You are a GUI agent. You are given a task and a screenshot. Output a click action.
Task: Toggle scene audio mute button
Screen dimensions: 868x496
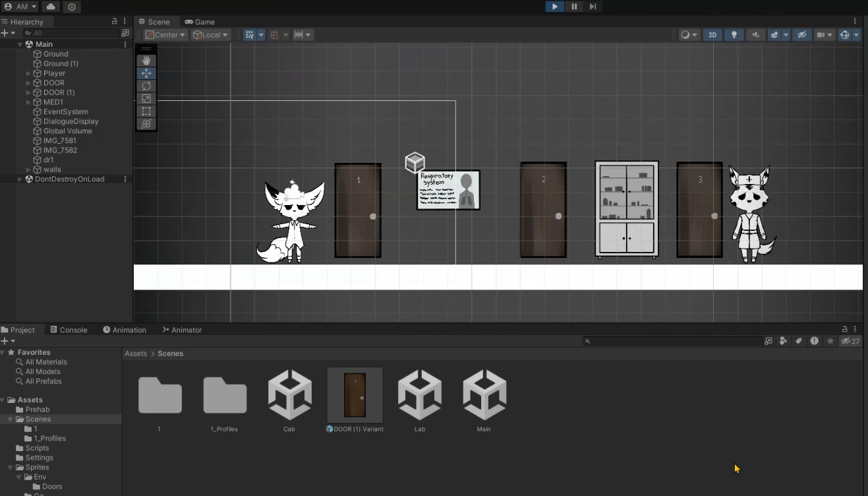[x=755, y=35]
